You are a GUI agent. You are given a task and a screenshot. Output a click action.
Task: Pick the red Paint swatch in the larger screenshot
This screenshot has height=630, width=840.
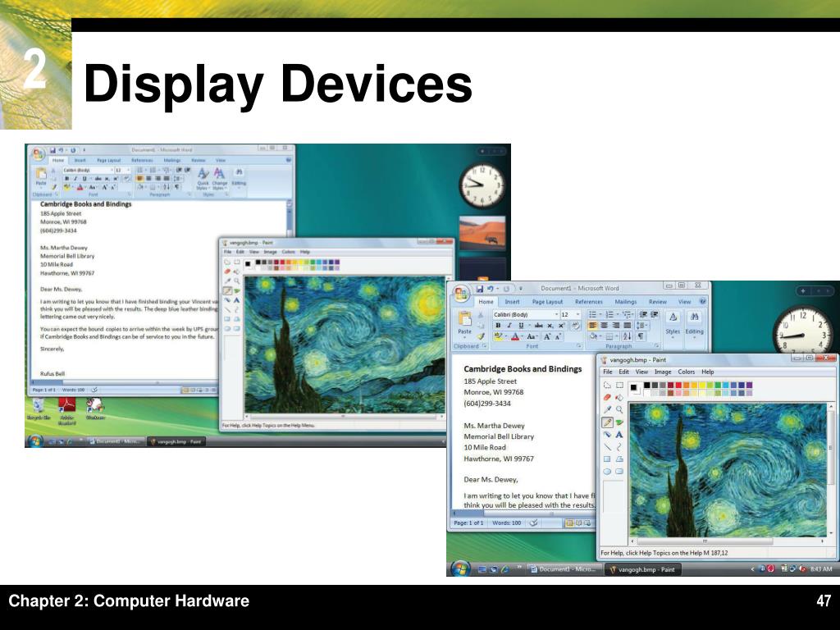coord(678,385)
